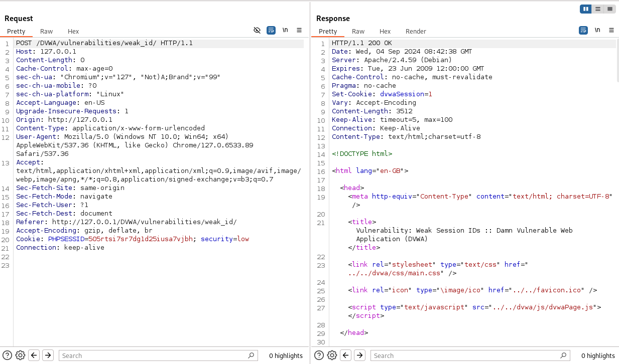The width and height of the screenshot is (619, 364).
Task: Click the Origin: http://127.0.0.1 header
Action: 64,120
